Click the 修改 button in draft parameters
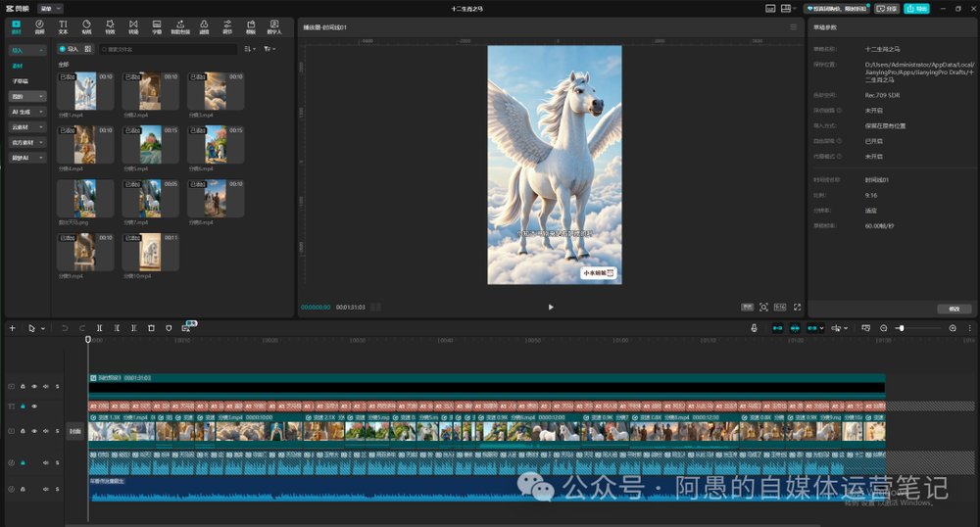 (x=954, y=310)
